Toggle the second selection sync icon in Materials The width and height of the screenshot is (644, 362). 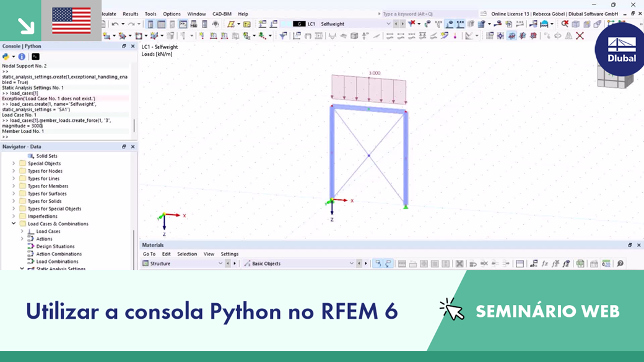[x=388, y=264]
